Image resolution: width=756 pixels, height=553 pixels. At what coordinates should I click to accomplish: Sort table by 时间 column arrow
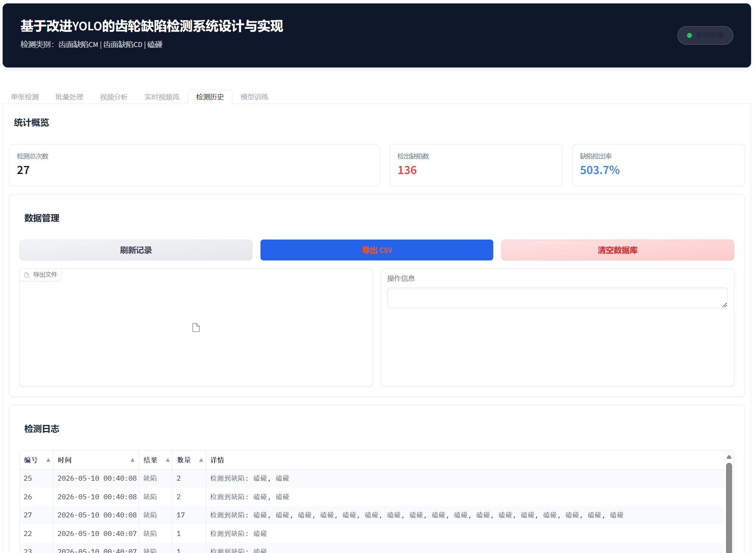coord(132,460)
